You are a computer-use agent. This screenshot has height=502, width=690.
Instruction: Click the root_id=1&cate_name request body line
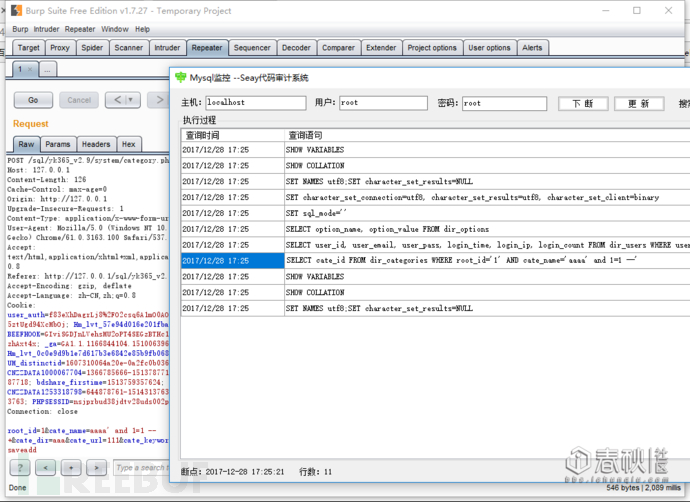tap(82, 430)
